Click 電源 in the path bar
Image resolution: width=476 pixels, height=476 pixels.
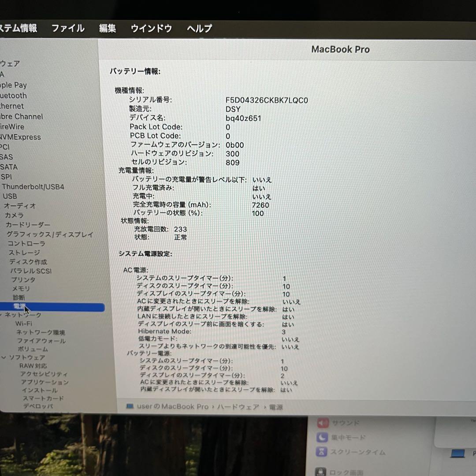pyautogui.click(x=275, y=407)
